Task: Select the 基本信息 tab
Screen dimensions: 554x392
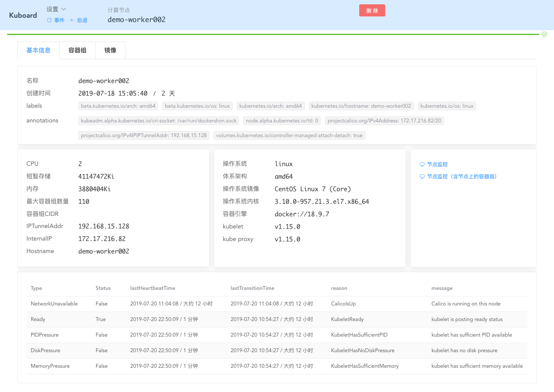Action: pyautogui.click(x=39, y=50)
